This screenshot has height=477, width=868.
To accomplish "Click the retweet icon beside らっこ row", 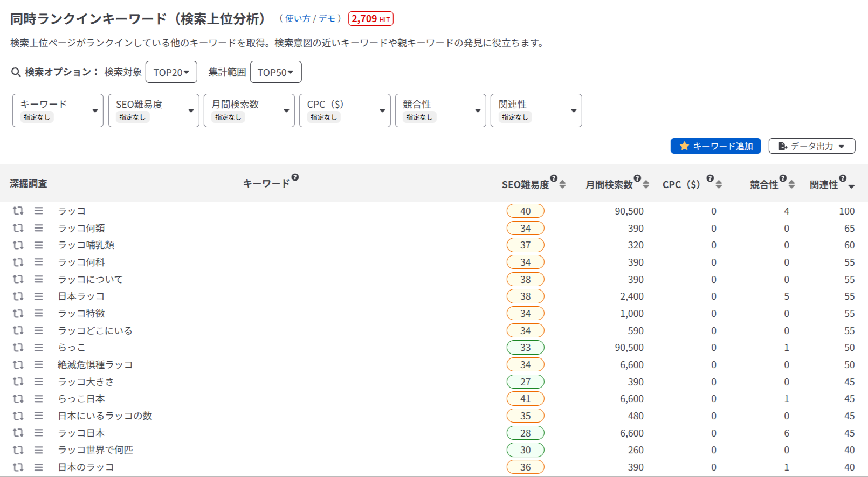I will click(x=18, y=348).
